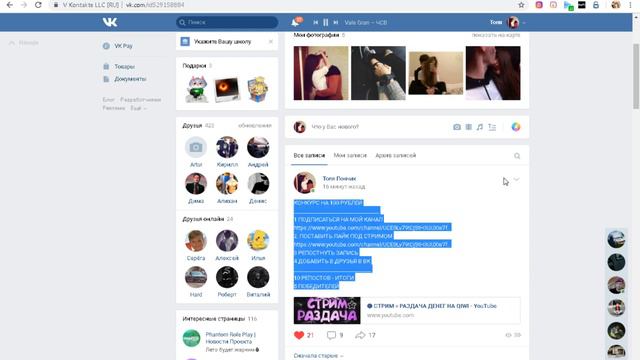
Task: Click the page vertical scrollbar
Action: coord(636,76)
